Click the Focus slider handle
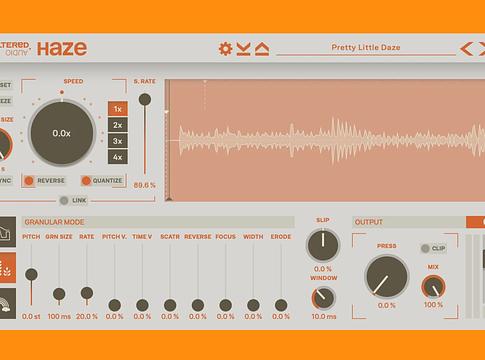485x360 pixels. pos(226,305)
